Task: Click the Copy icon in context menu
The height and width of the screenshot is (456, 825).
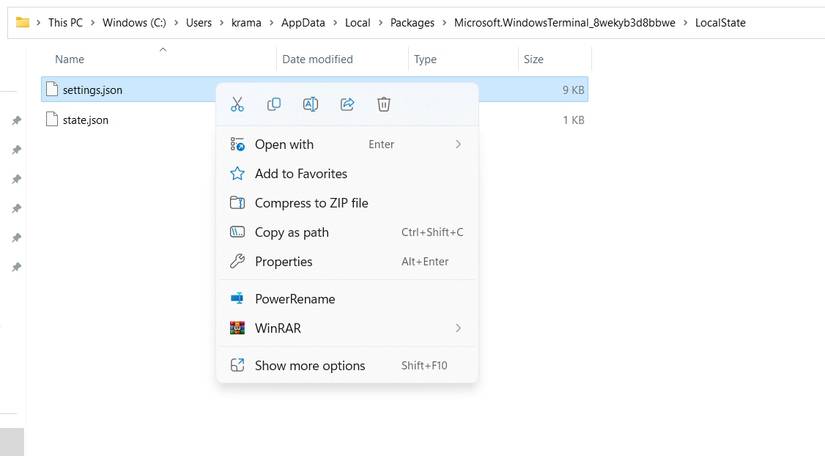Action: 274,104
